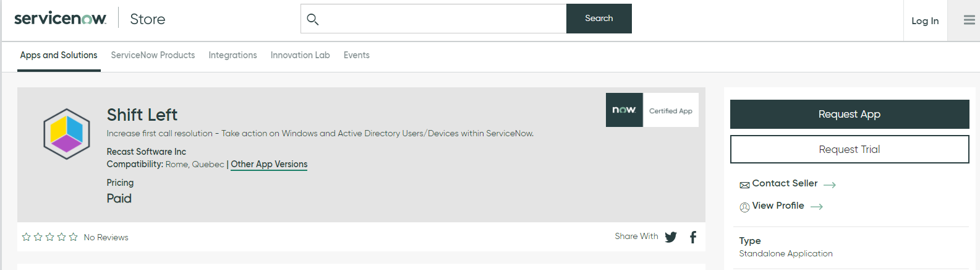Viewport: 980px width, 270px height.
Task: Click the Standalone Application type value
Action: click(786, 253)
